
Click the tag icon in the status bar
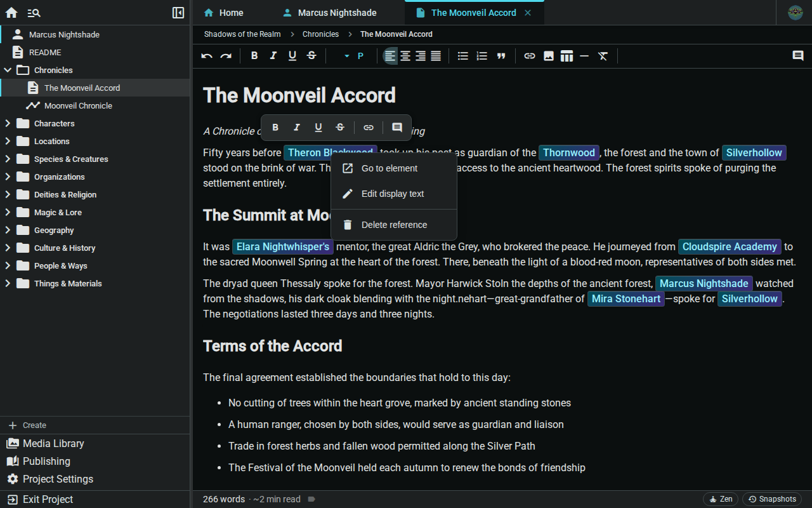pos(311,499)
